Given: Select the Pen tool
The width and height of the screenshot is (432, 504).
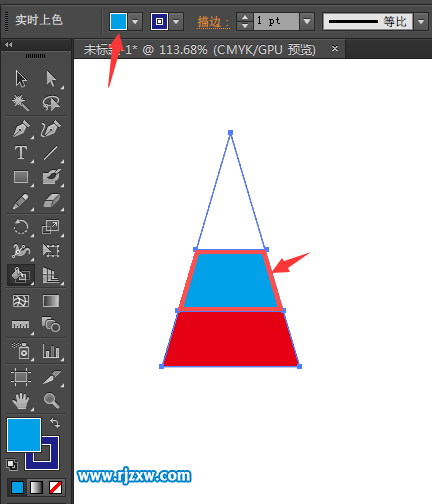Looking at the screenshot, I should 21,129.
